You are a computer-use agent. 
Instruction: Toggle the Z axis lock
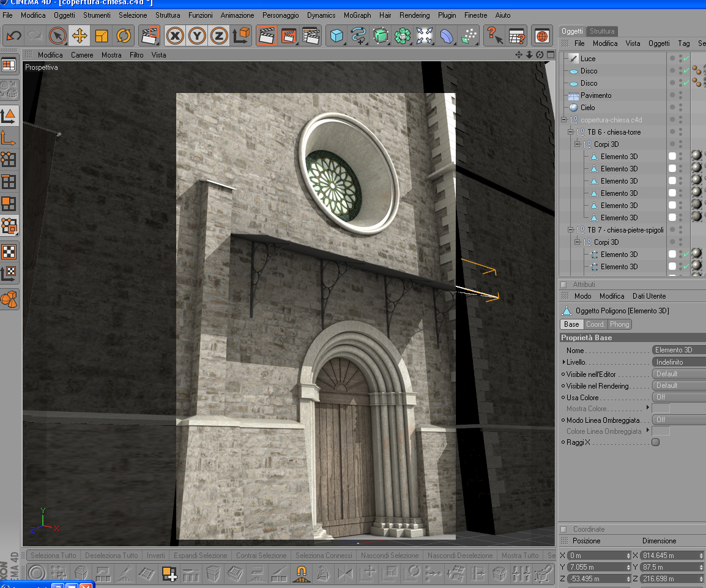coord(219,35)
